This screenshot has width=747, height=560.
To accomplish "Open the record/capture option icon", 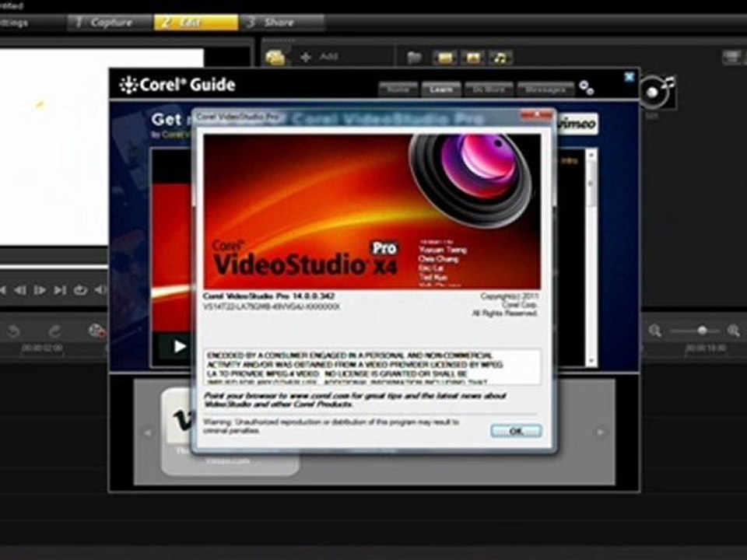I will pyautogui.click(x=96, y=331).
